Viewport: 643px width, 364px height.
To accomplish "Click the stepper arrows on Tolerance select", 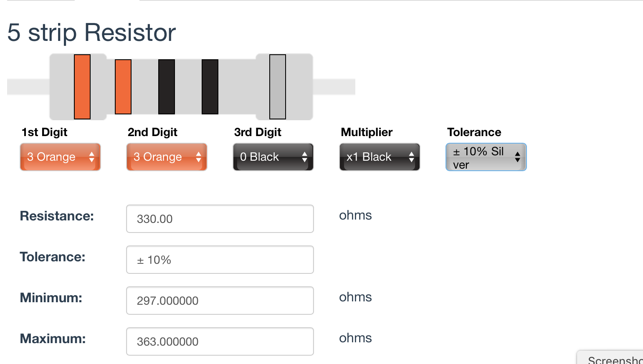I will tap(517, 157).
